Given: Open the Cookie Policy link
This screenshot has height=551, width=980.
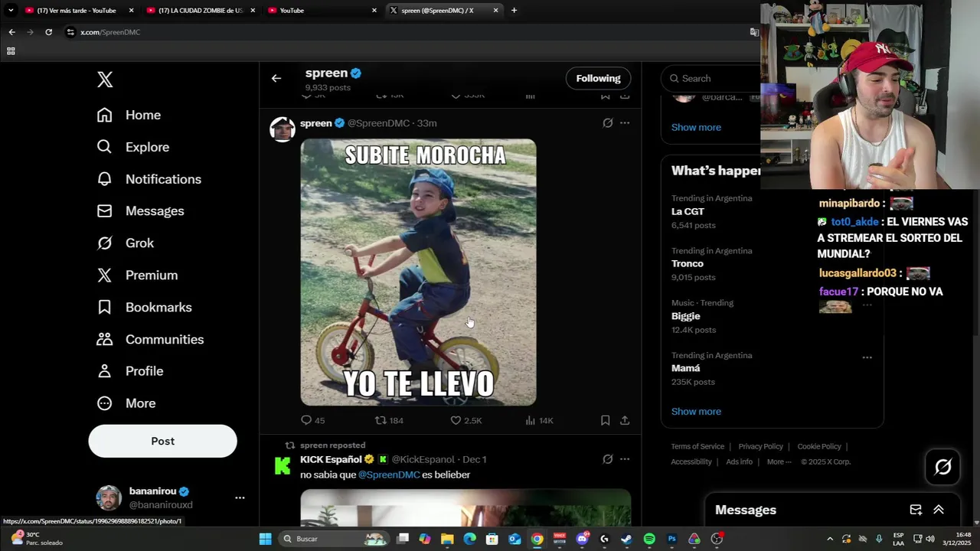Looking at the screenshot, I should click(x=819, y=446).
